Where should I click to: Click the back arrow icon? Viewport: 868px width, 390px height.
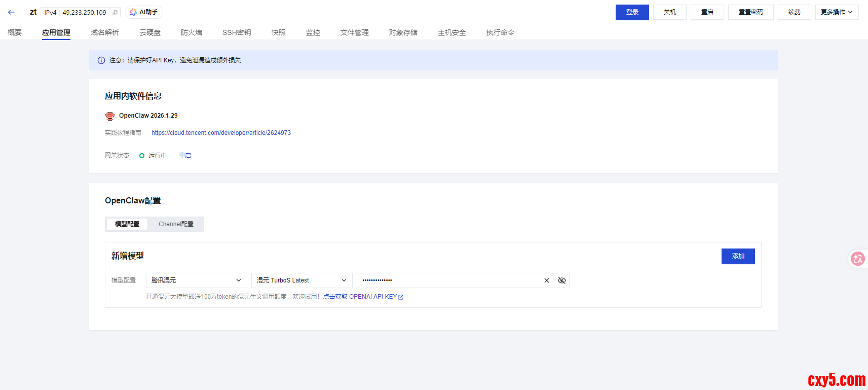11,12
